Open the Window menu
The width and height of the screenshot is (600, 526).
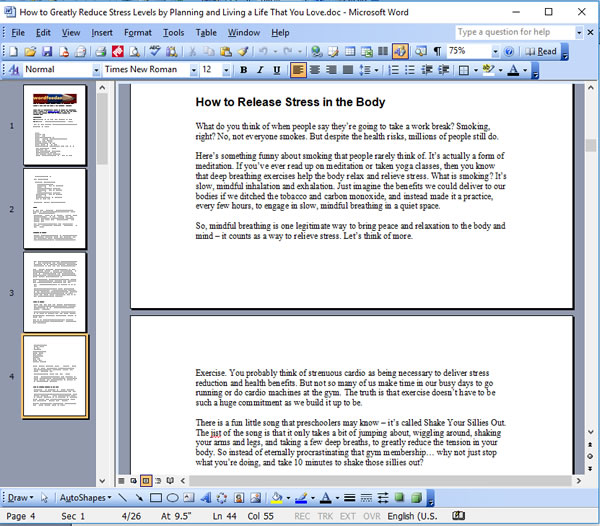point(244,33)
